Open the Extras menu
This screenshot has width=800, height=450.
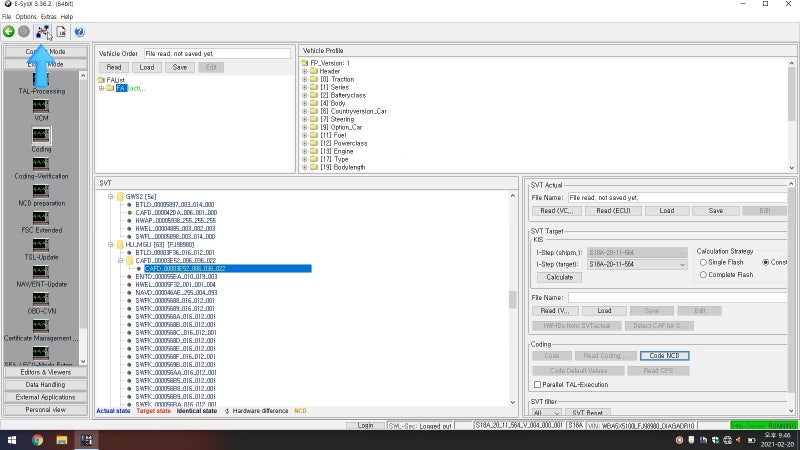pos(48,16)
